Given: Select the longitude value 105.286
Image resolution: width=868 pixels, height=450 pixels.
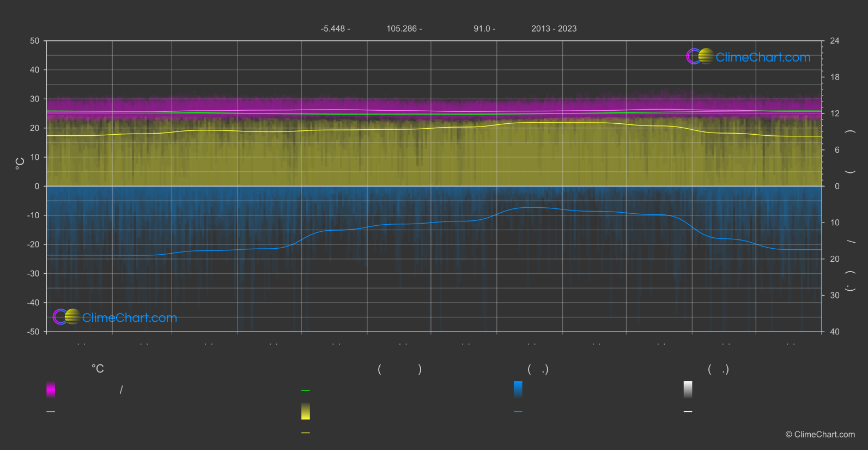Looking at the screenshot, I should [402, 28].
